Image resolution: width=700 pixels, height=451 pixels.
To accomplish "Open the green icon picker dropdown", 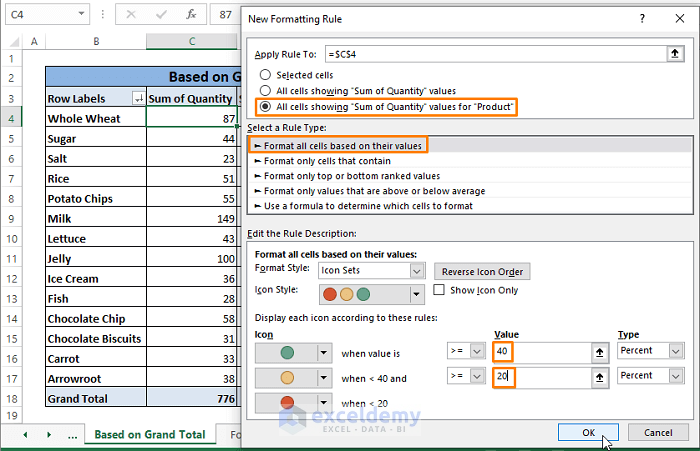I will (324, 353).
